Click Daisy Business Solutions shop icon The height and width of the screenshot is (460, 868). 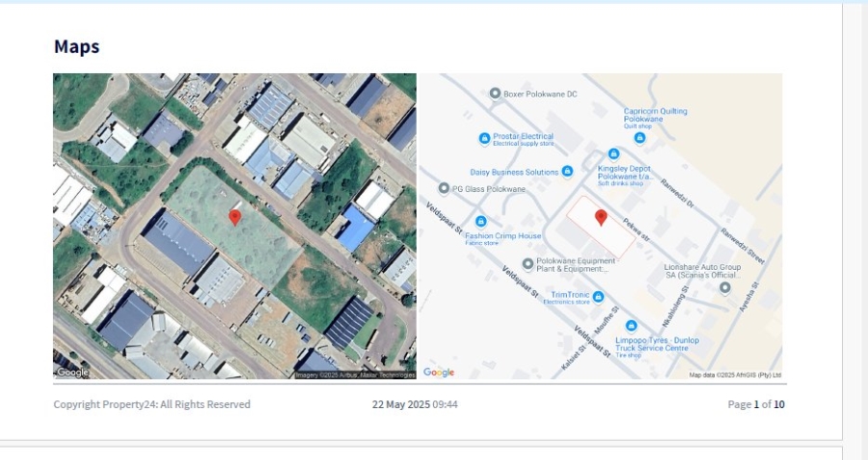click(567, 172)
